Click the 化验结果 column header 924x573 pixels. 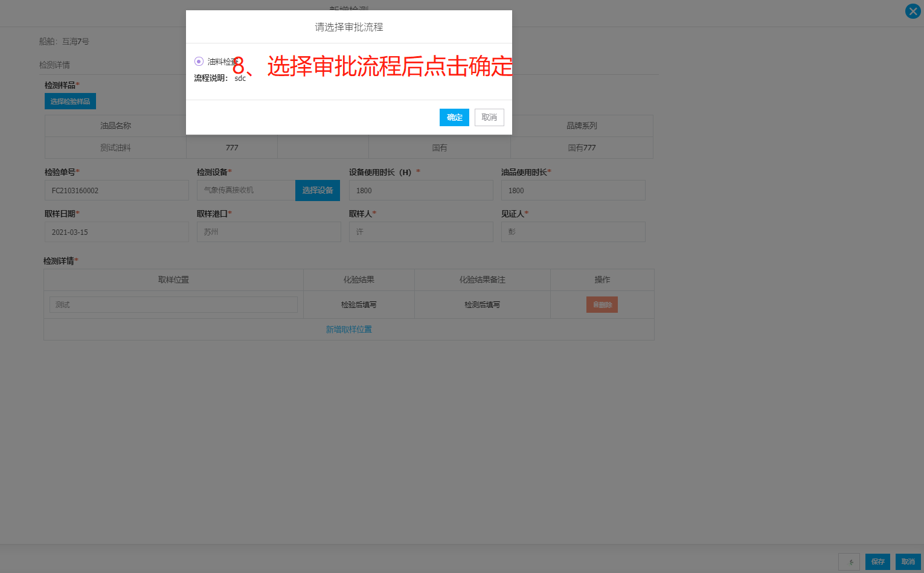(359, 280)
